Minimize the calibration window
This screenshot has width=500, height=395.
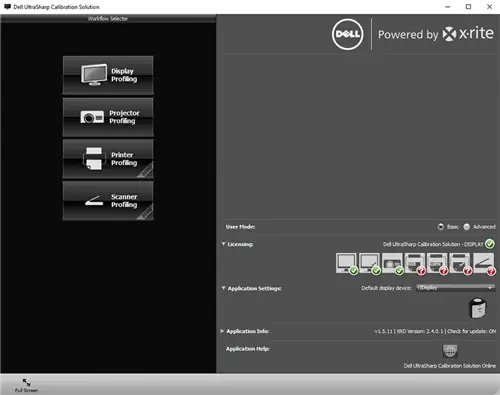coord(447,7)
